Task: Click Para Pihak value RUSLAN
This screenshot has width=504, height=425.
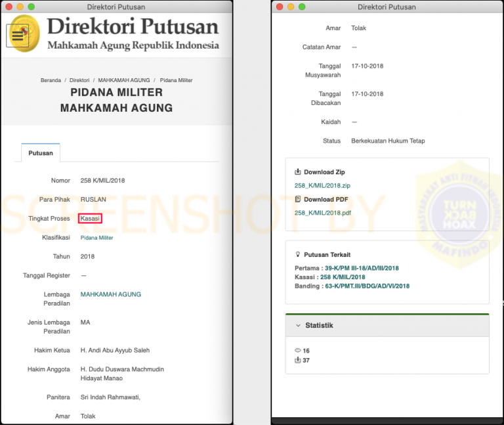Action: (x=93, y=200)
